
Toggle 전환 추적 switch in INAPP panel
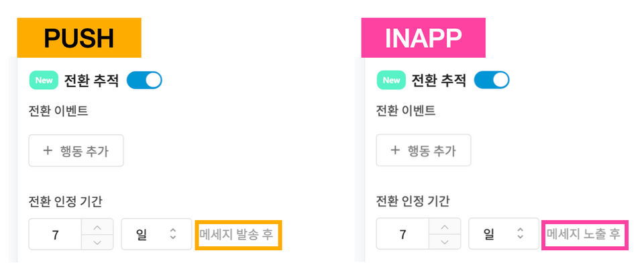tap(492, 80)
